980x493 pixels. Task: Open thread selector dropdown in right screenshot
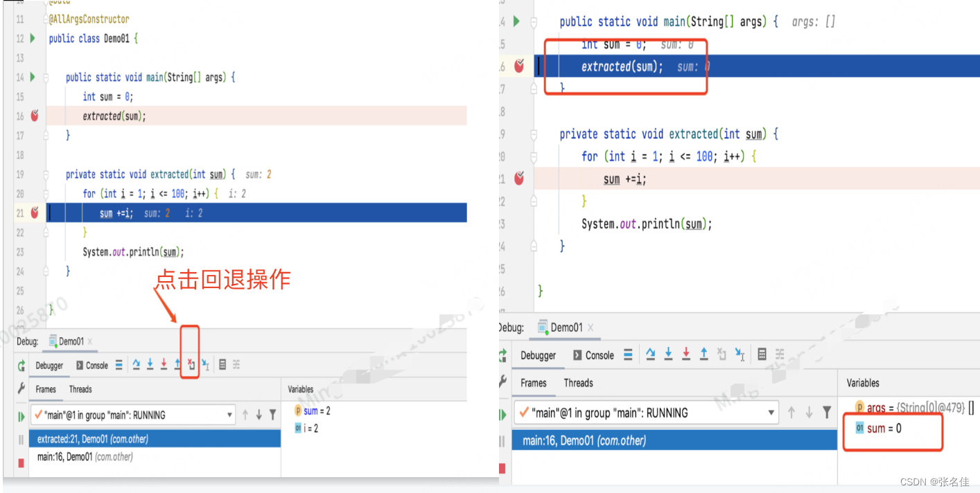pos(646,413)
